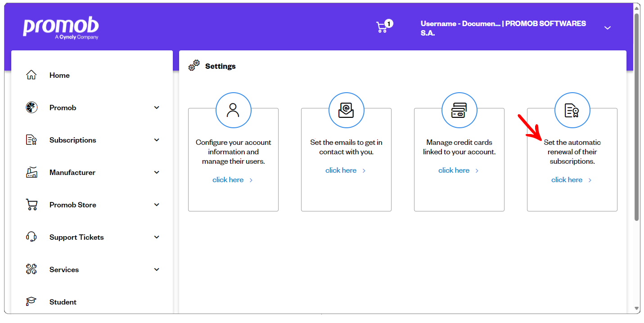Click the Username - PROMOB SOFTWARES S.A. text
This screenshot has height=323, width=644.
[503, 28]
